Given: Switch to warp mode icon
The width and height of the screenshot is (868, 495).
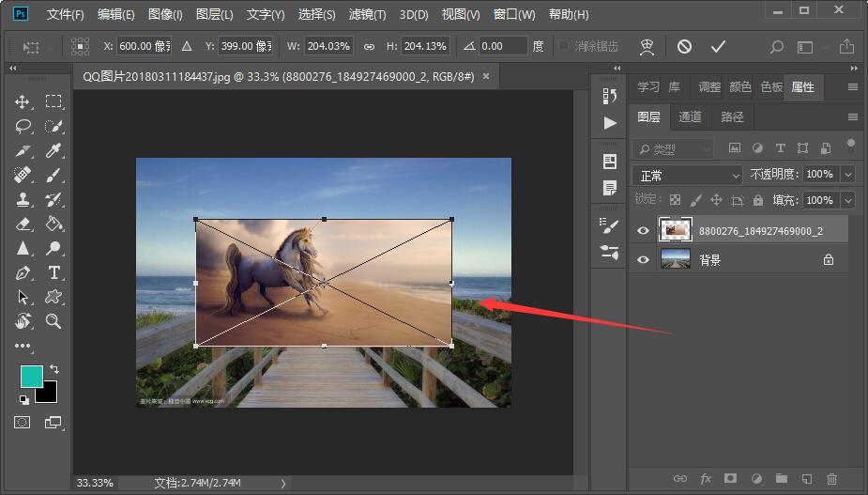Looking at the screenshot, I should (x=647, y=47).
